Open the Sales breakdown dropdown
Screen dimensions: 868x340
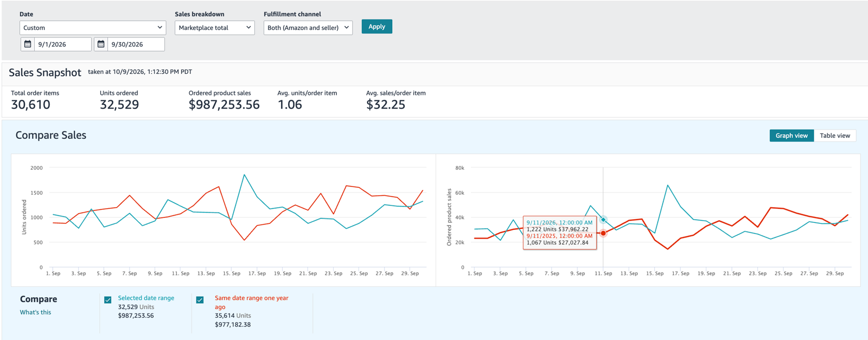coord(215,28)
